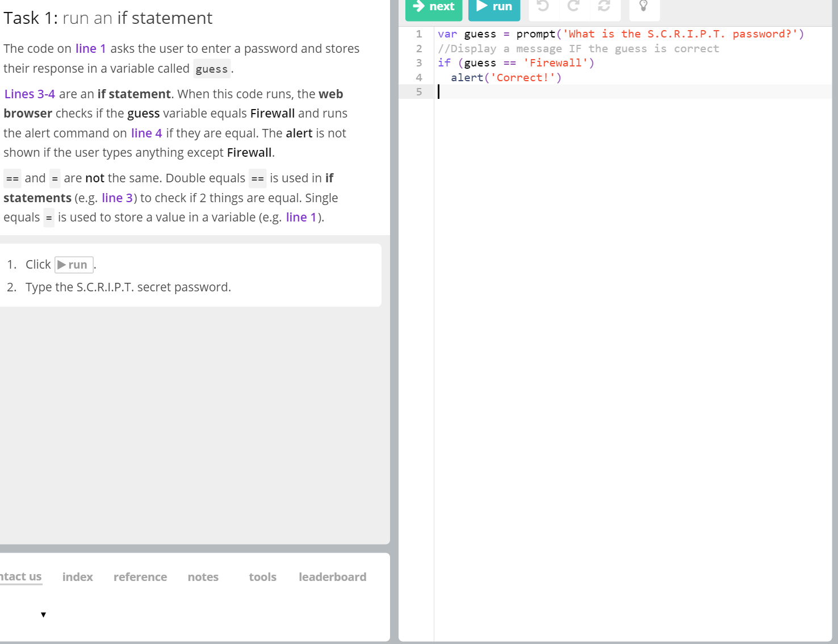The width and height of the screenshot is (838, 644).
Task: Click the 'Lines 3-4' purple link
Action: pos(30,94)
